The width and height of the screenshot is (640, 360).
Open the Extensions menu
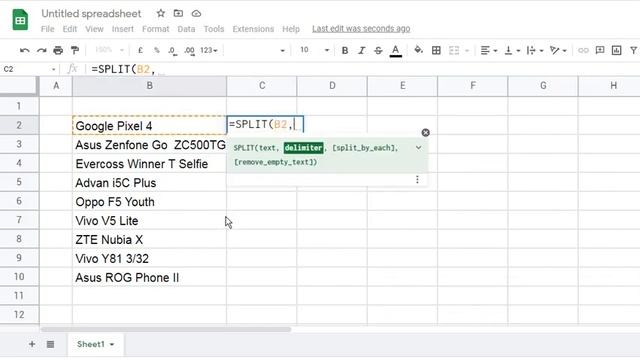[x=253, y=29]
